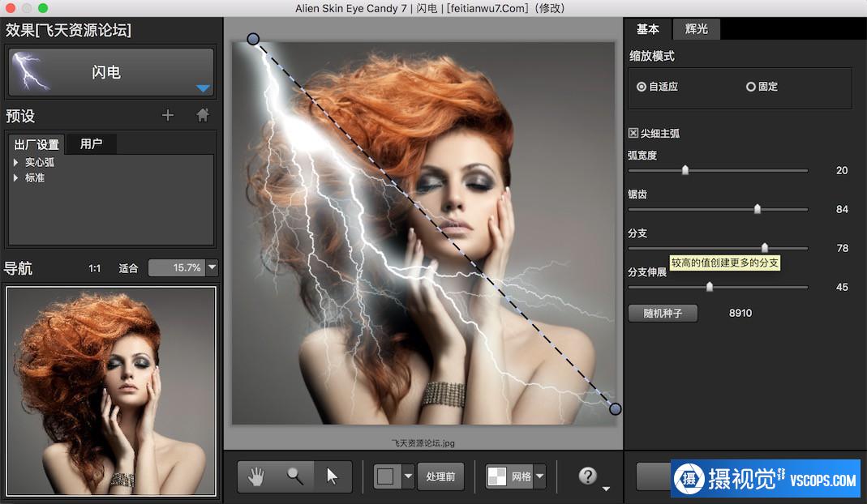Viewport: 867px width, 504px height.
Task: Click the 弧宽度 value 20
Action: point(842,170)
